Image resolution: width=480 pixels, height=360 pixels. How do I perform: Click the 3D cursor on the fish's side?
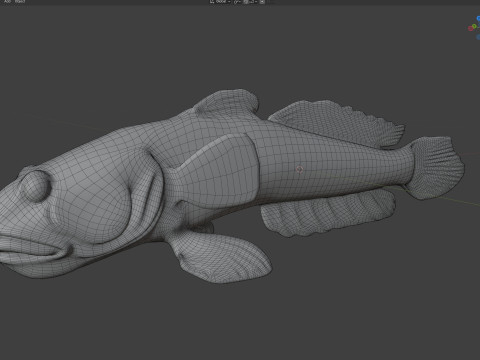(x=299, y=170)
